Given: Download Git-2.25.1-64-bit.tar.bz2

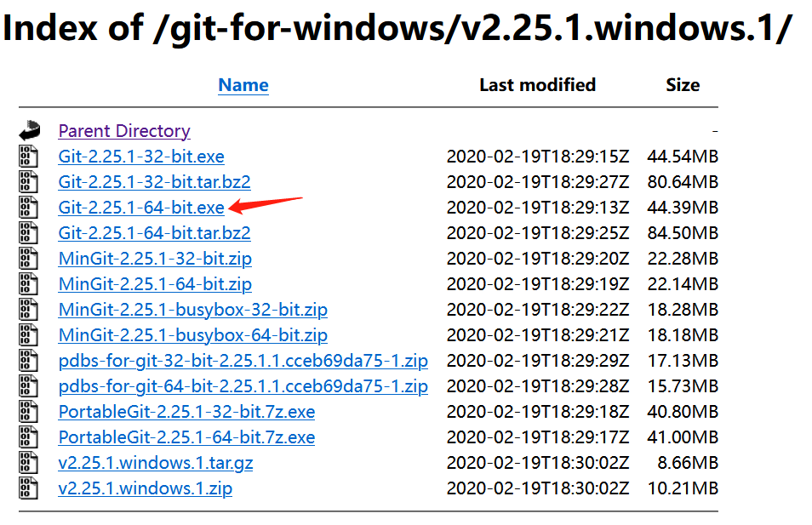Looking at the screenshot, I should click(x=154, y=233).
